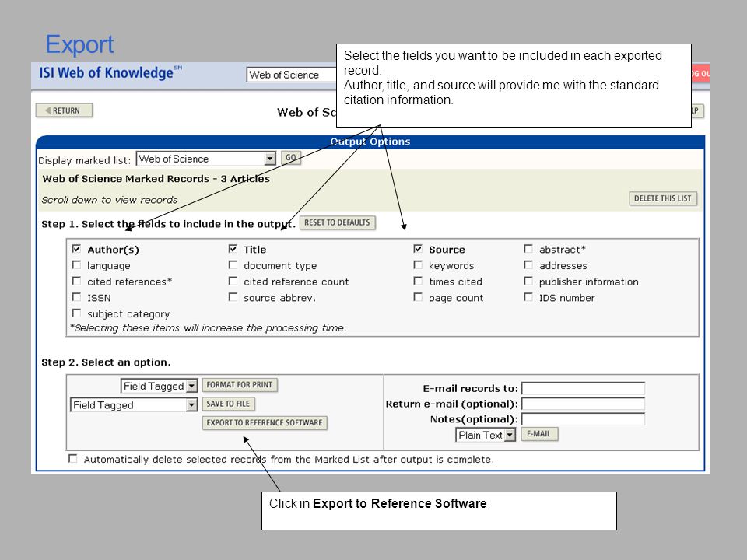The image size is (747, 560).
Task: Click the RETURN button
Action: point(65,110)
